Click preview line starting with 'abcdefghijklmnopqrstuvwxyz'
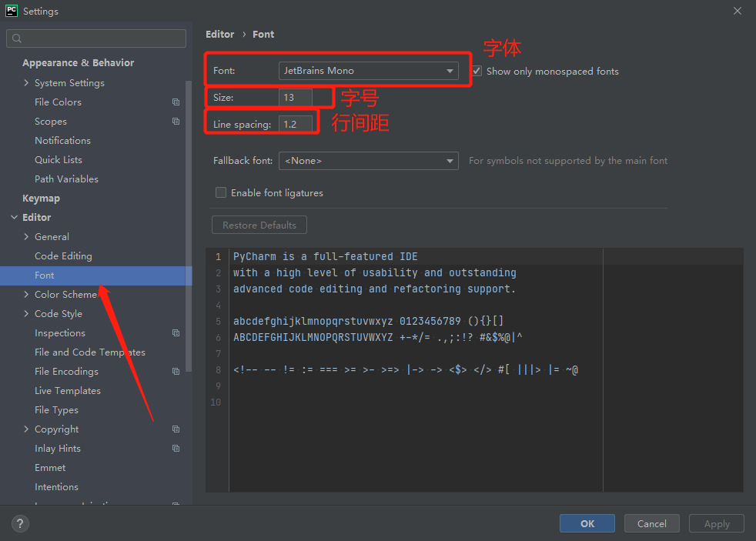This screenshot has height=541, width=756. [368, 322]
